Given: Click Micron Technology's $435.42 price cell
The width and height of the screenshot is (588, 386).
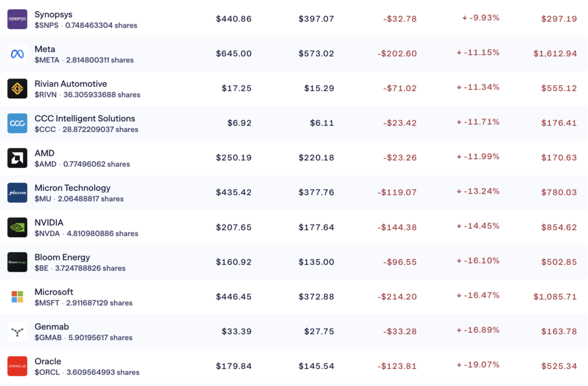Looking at the screenshot, I should click(233, 192).
